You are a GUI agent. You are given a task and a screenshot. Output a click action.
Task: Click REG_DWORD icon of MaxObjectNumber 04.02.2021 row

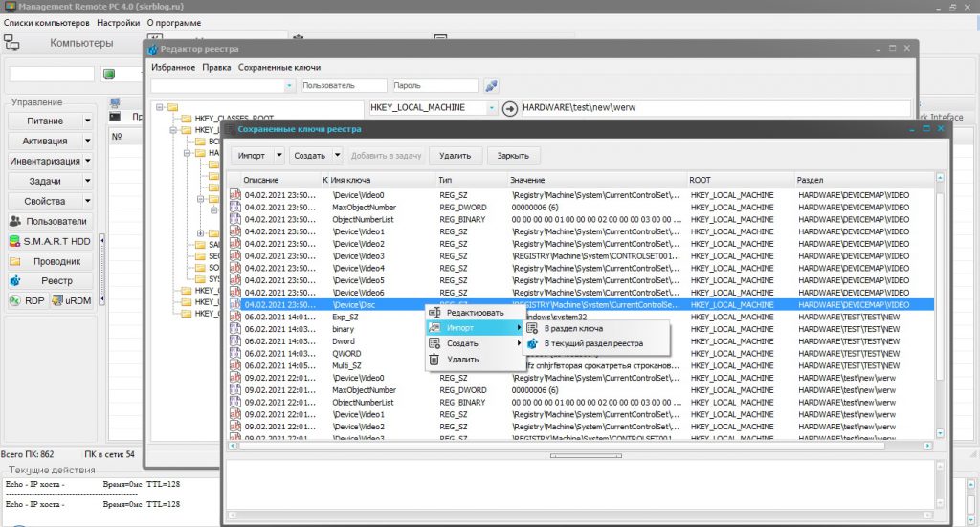[235, 207]
